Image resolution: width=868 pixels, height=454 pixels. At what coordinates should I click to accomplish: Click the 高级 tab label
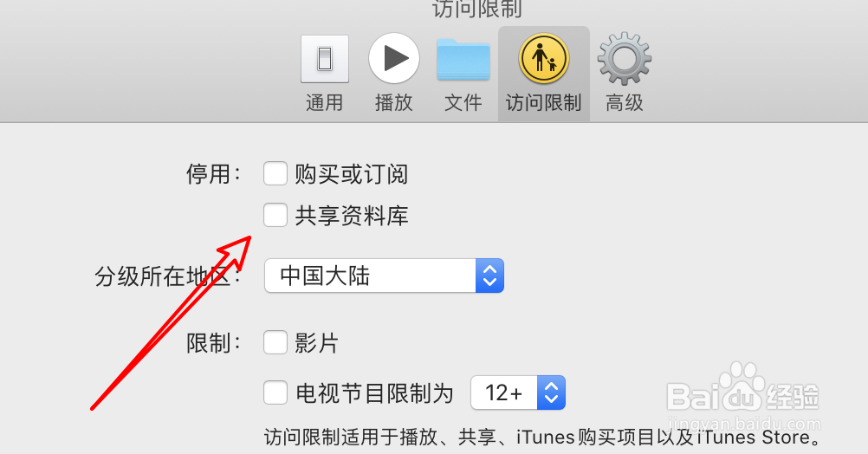(x=625, y=103)
